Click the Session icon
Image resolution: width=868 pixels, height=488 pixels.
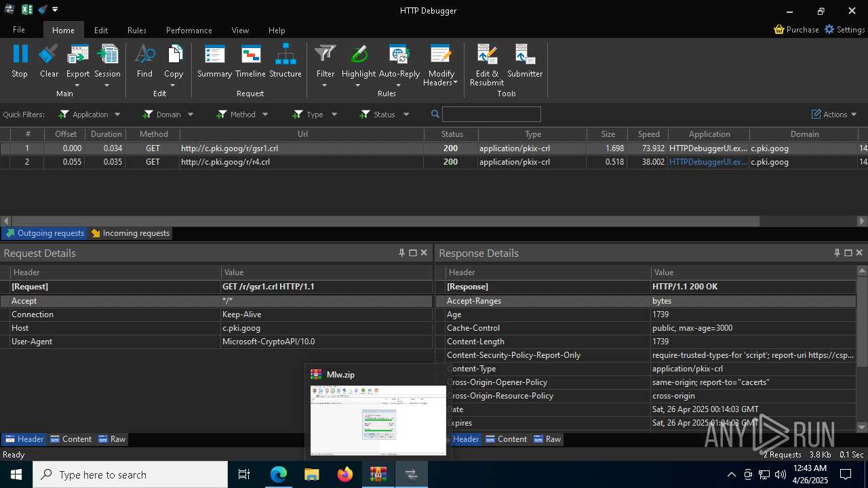tap(107, 54)
